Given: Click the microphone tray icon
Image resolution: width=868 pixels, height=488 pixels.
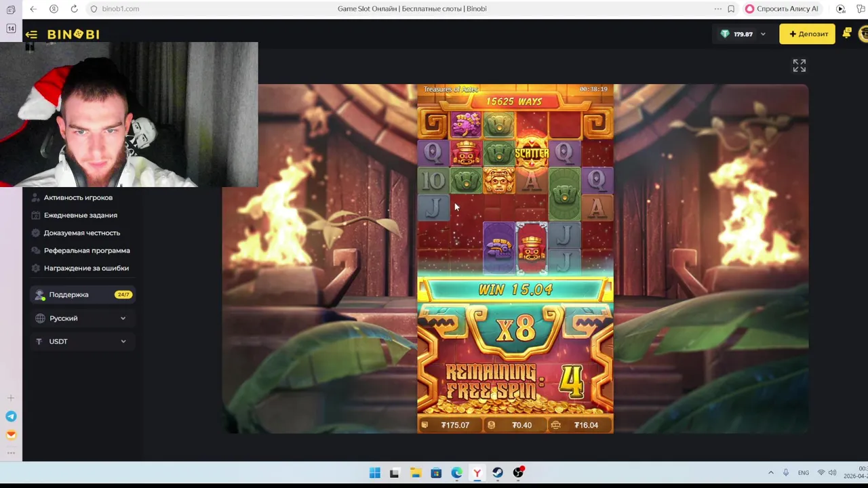Looking at the screenshot, I should 786,472.
